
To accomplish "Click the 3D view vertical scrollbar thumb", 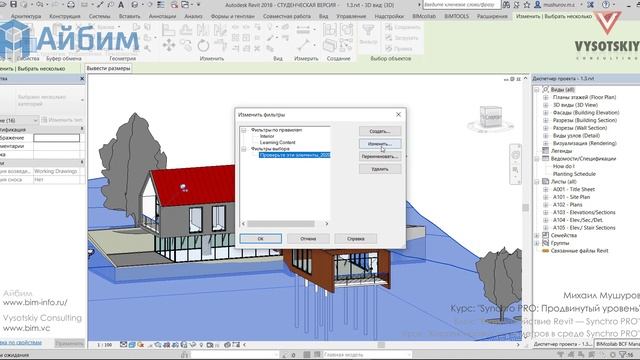I will click(526, 208).
